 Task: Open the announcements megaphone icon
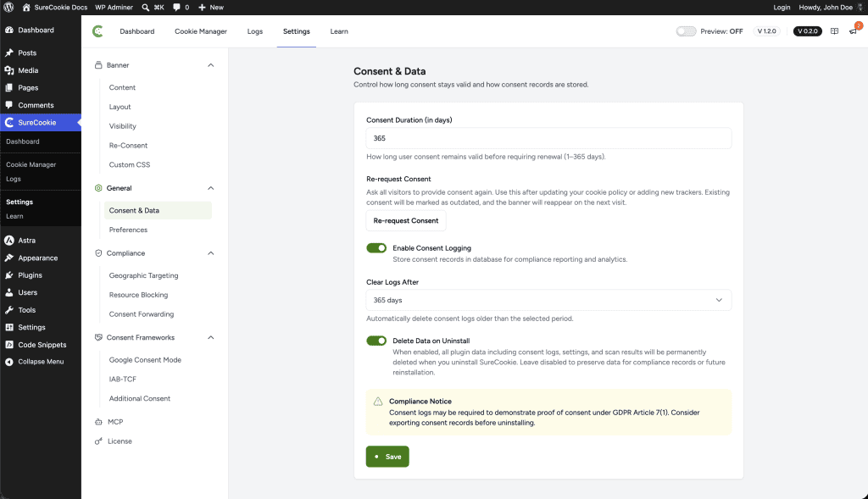(853, 31)
